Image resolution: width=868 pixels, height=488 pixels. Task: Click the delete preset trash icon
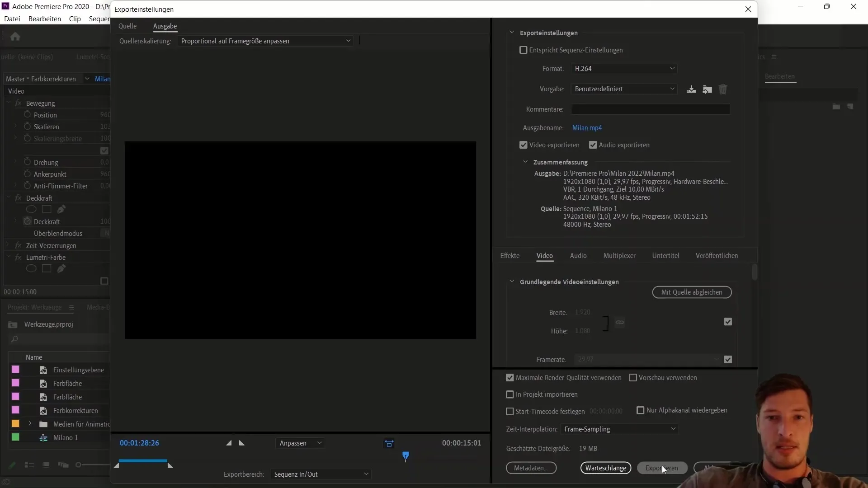(723, 89)
